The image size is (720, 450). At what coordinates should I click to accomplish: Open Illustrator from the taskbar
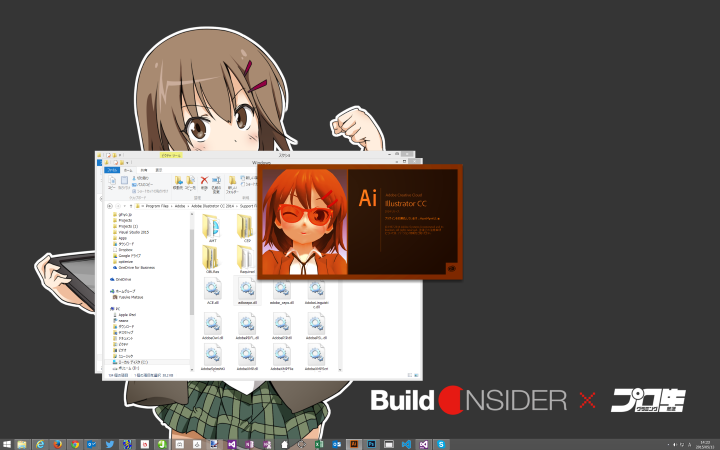[353, 443]
